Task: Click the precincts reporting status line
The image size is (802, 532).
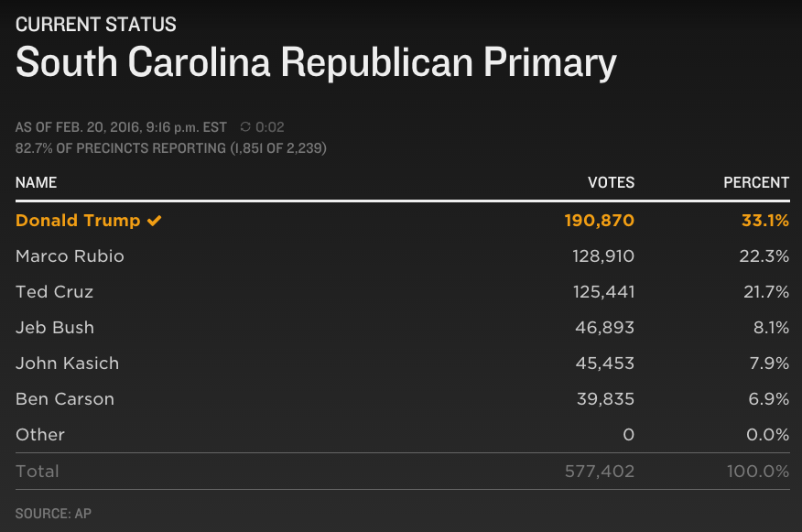Action: 171,148
